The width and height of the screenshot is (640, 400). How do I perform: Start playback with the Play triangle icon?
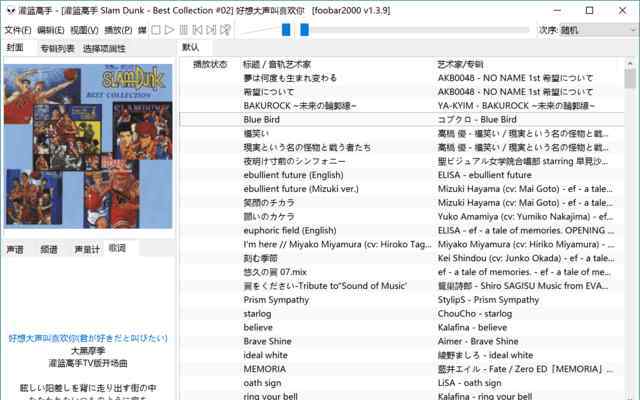point(169,30)
